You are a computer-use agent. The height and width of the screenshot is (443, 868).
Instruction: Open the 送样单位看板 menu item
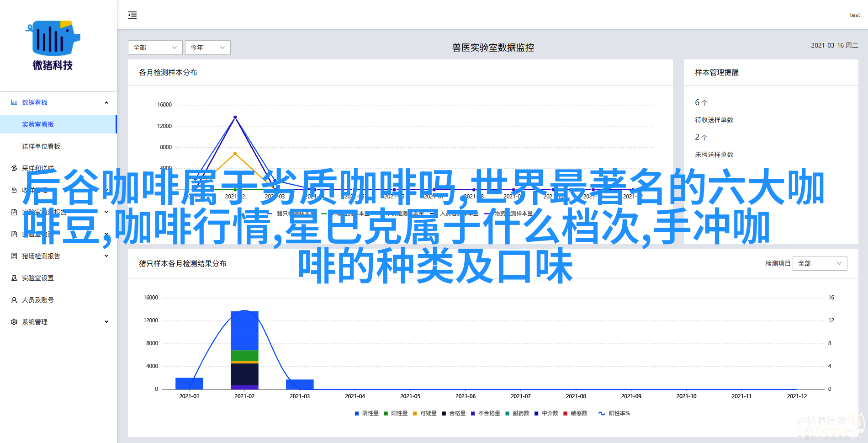point(58,146)
